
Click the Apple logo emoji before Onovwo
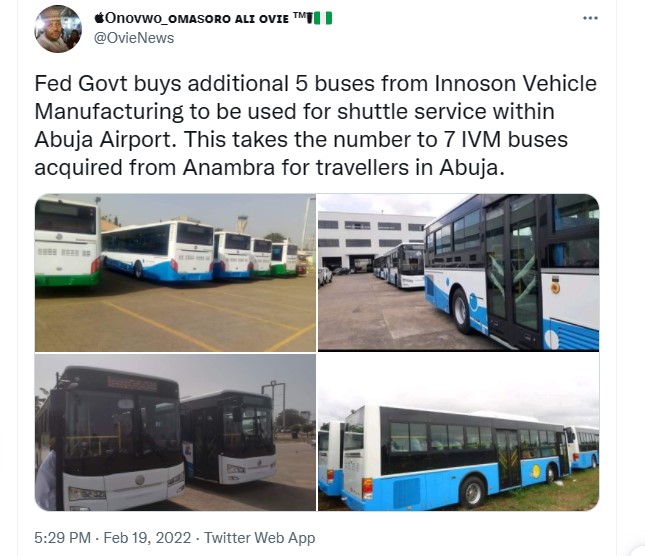click(99, 18)
